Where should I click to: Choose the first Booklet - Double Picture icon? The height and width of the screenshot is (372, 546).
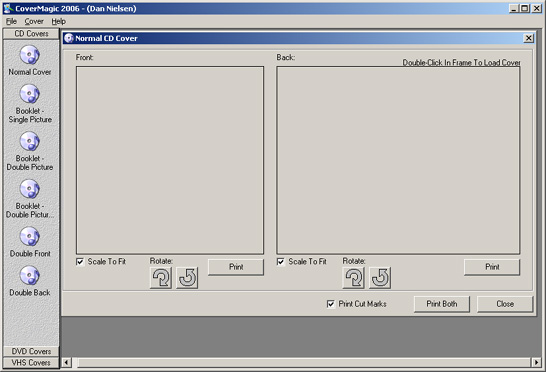click(30, 141)
